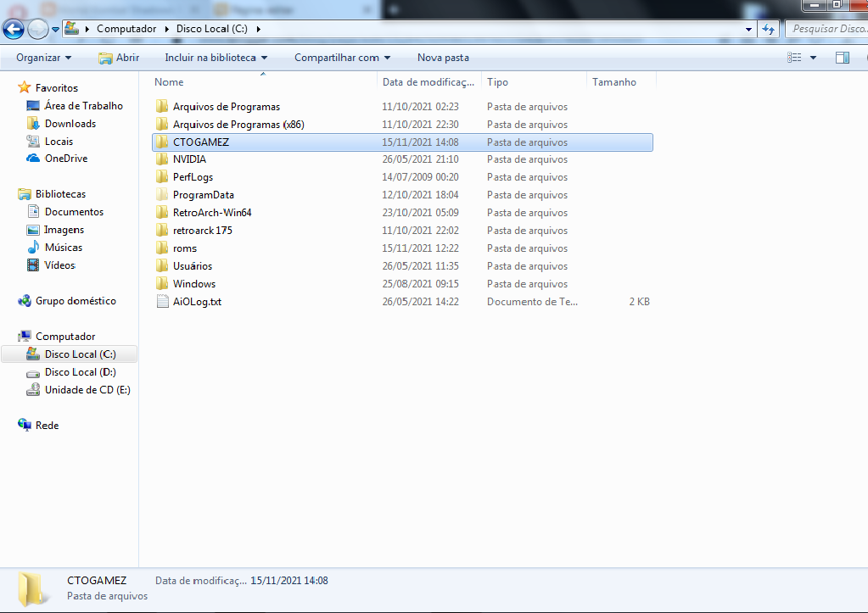Screen dimensions: 868x613
Task: Click the Abrir toolbar button
Action: pyautogui.click(x=119, y=58)
